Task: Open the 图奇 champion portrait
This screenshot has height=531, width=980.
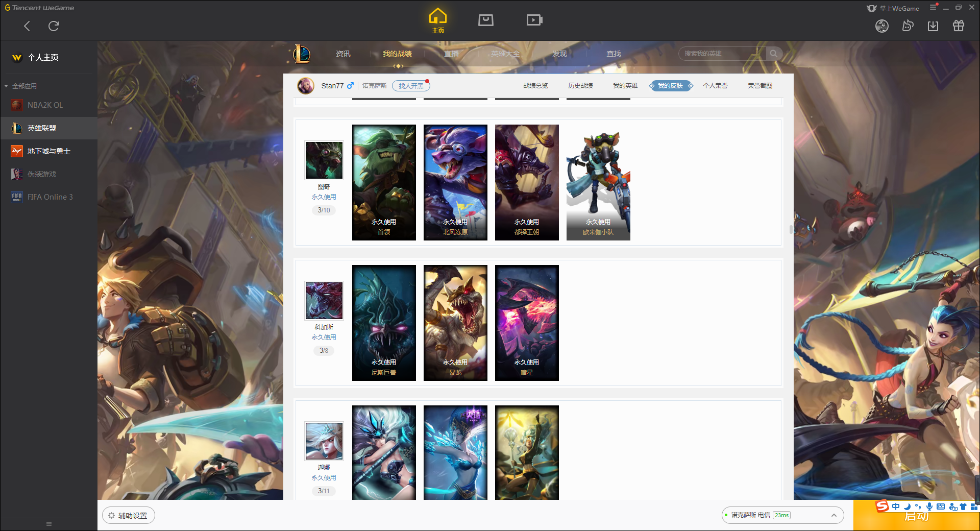Action: (x=324, y=160)
